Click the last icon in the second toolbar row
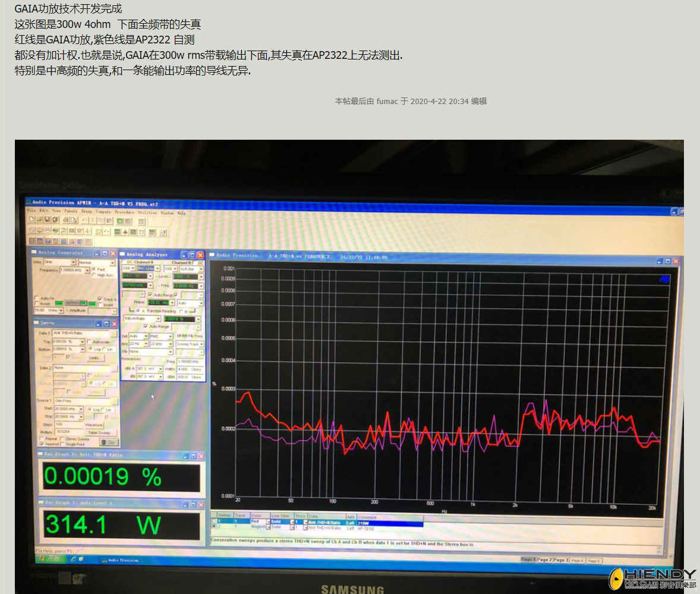 pos(163,232)
